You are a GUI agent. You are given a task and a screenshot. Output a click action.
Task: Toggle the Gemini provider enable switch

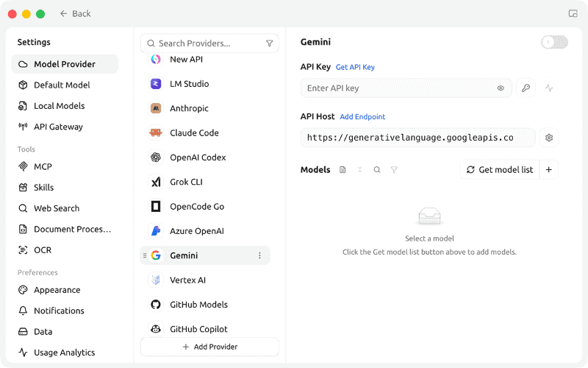[x=554, y=42]
